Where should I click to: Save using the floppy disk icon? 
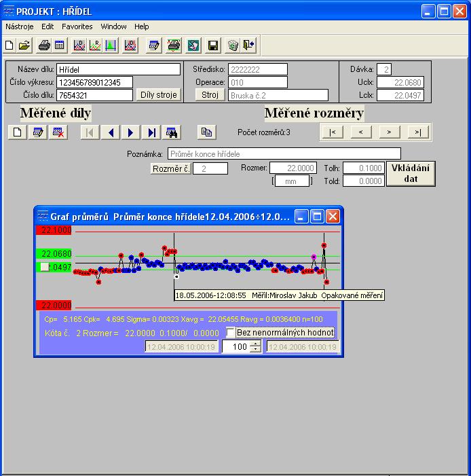pyautogui.click(x=213, y=45)
